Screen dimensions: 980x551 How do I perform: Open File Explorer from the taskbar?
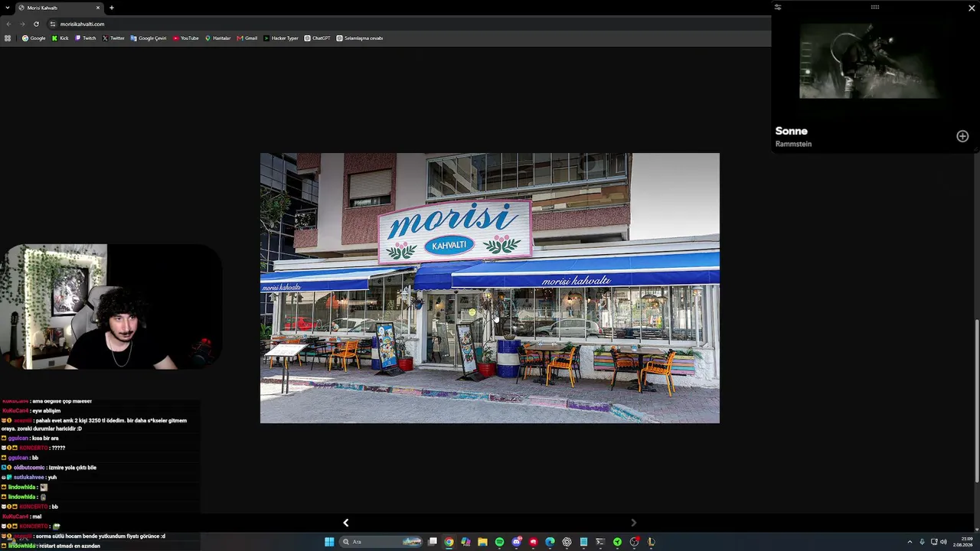tap(482, 542)
